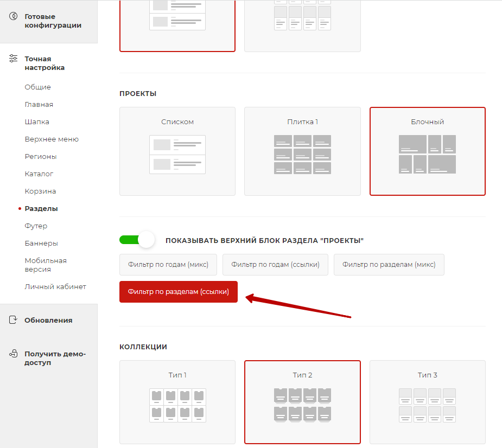Select the Списком projects card

pyautogui.click(x=177, y=151)
